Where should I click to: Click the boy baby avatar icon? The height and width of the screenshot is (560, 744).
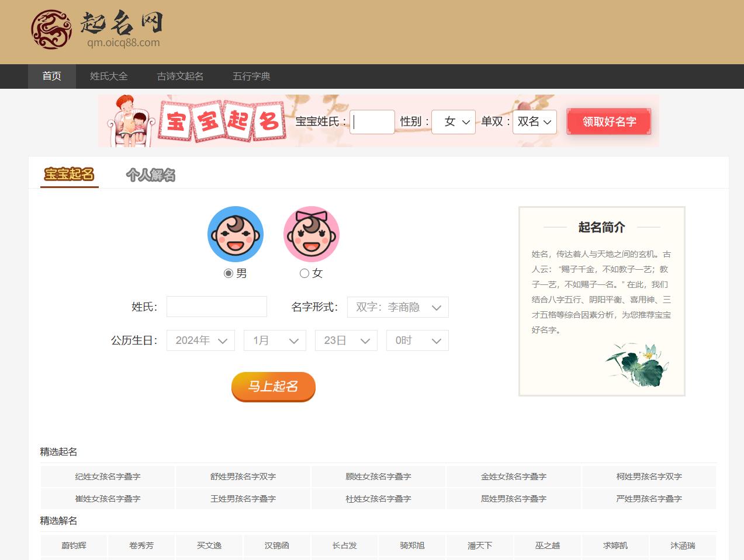point(236,234)
